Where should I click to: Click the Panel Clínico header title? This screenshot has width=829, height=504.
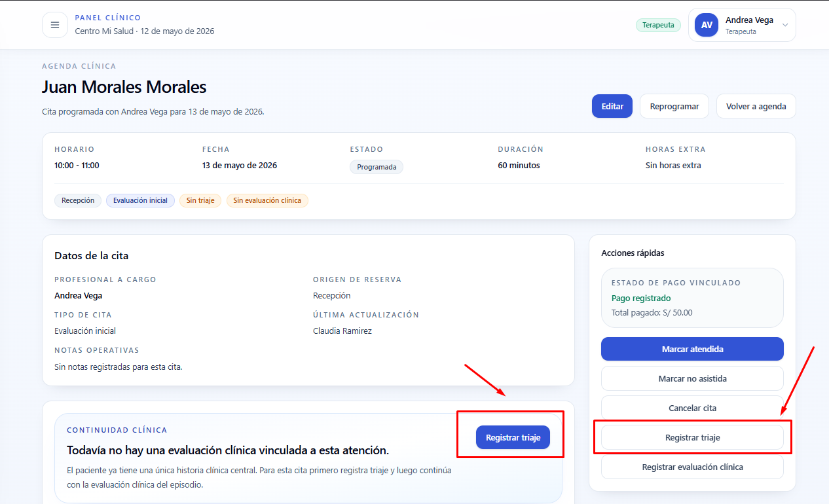click(x=108, y=18)
